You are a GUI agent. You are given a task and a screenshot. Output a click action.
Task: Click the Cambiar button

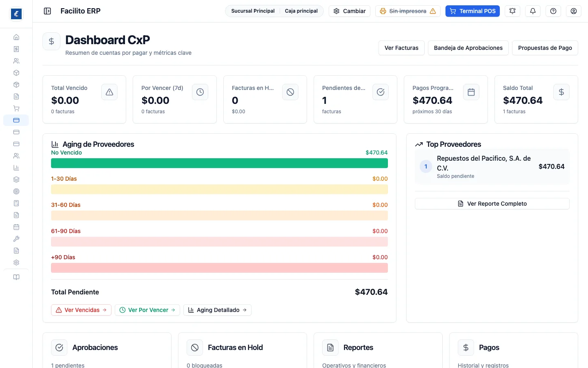350,11
